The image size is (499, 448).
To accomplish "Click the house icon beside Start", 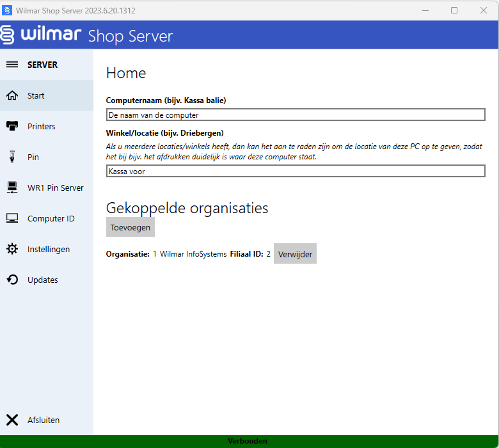I will [x=12, y=95].
